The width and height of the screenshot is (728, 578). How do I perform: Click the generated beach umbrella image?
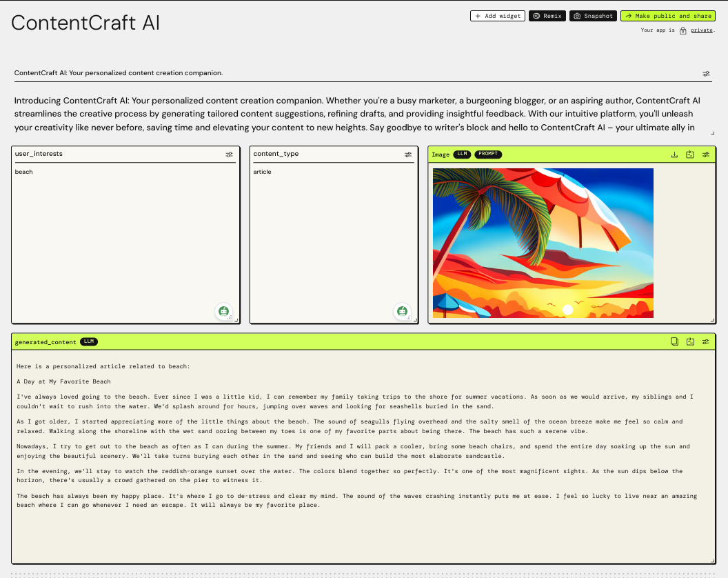[x=543, y=243]
